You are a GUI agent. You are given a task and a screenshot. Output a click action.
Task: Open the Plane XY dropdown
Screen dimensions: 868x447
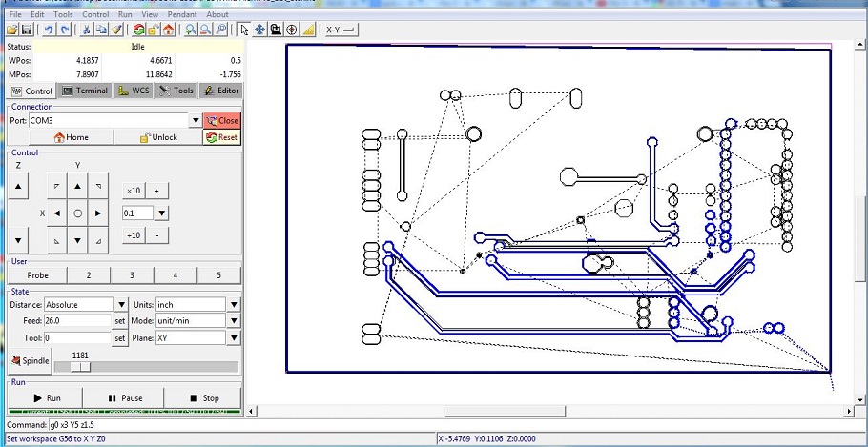point(234,337)
